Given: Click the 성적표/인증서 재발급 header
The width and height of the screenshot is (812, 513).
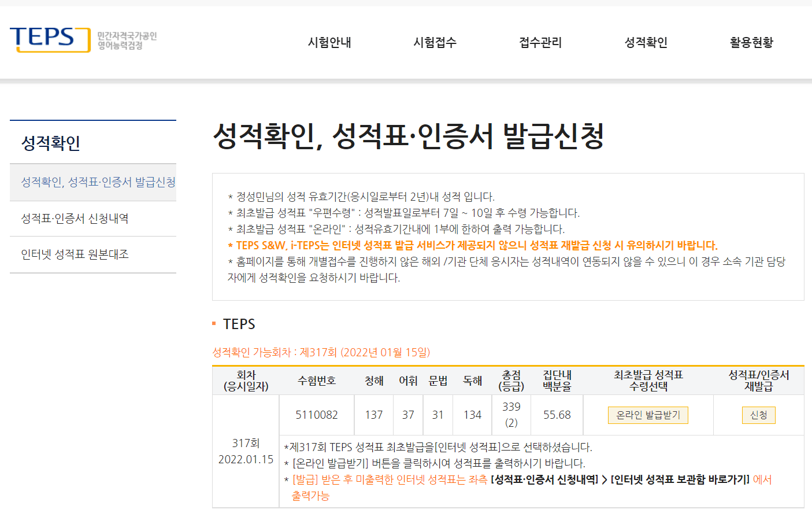Looking at the screenshot, I should 759,381.
